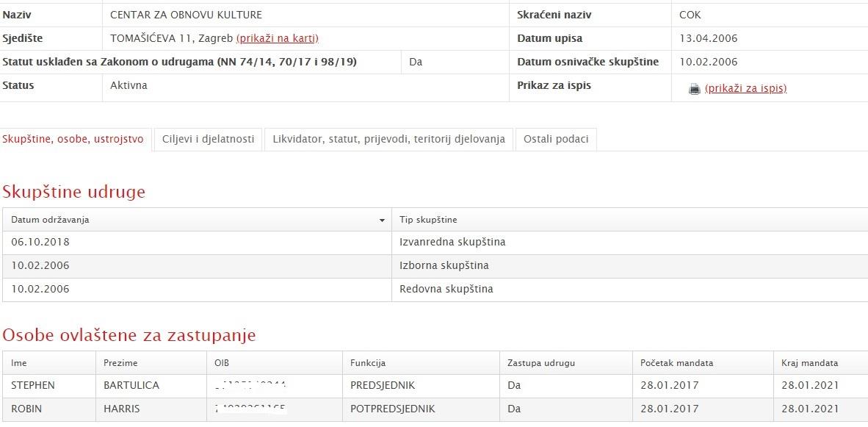Click the printer icon beside prikaži za ispis
Screen dimensions: 868x427
point(694,89)
